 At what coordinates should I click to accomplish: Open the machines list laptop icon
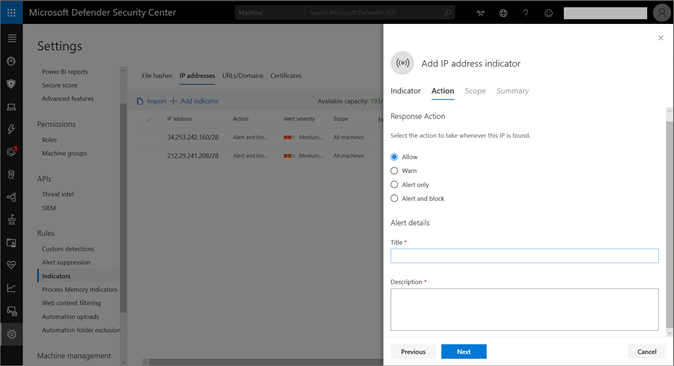(x=12, y=107)
